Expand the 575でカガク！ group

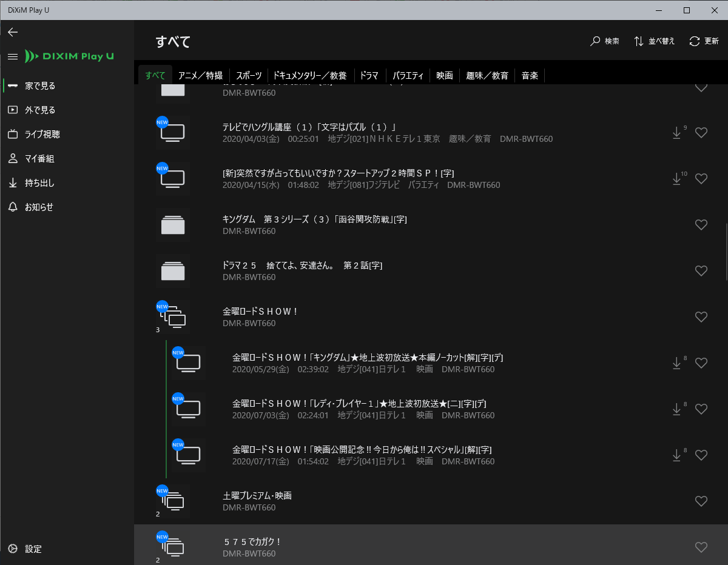click(174, 547)
